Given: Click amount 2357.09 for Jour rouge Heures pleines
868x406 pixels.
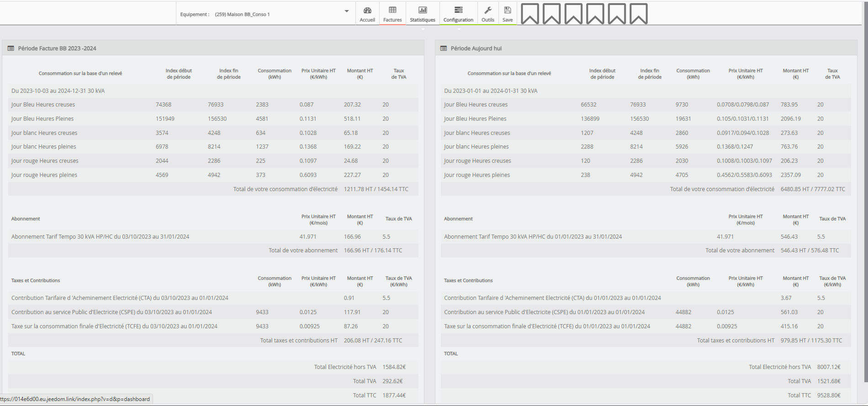Looking at the screenshot, I should click(791, 175).
